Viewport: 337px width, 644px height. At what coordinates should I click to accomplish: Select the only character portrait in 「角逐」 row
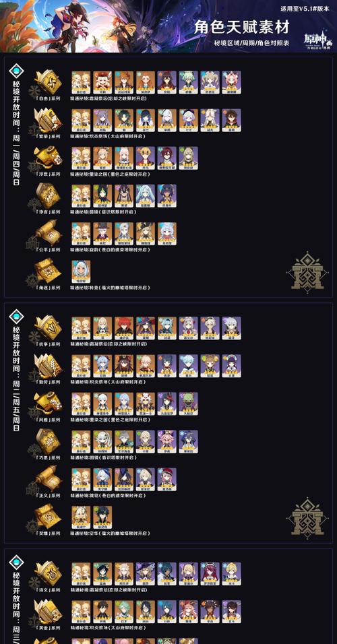click(x=81, y=271)
